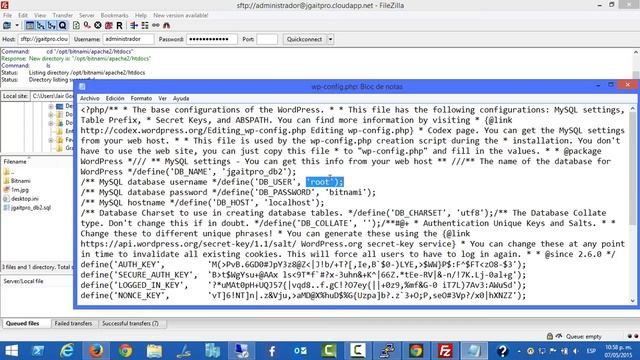Open FileZilla Transfer menu
The width and height of the screenshot is (640, 360).
62,15
